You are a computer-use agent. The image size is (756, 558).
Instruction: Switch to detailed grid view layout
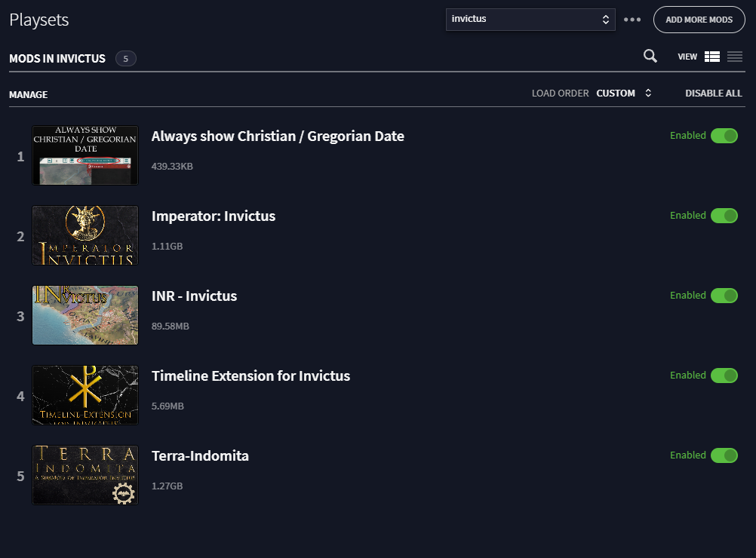(712, 56)
